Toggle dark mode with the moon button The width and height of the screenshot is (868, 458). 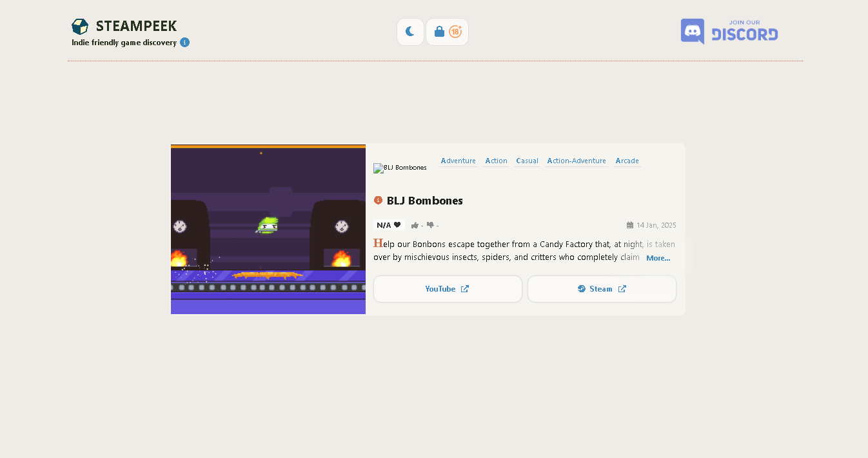[410, 32]
